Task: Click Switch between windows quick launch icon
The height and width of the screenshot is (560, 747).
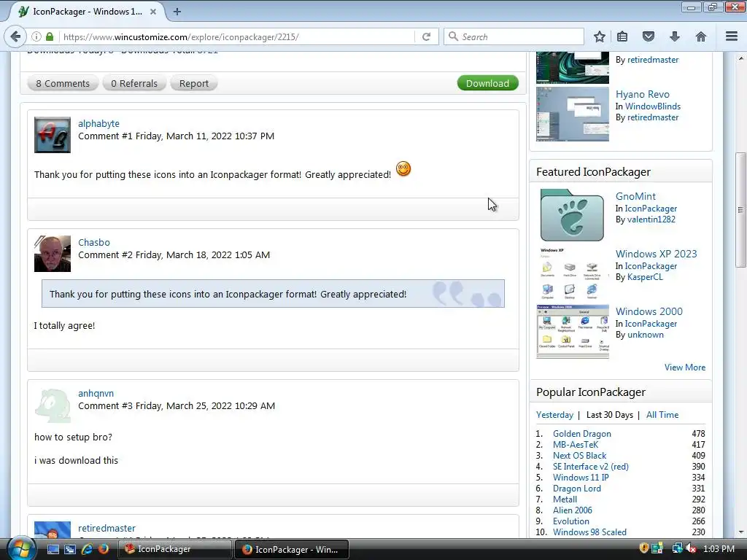Action: [x=69, y=549]
